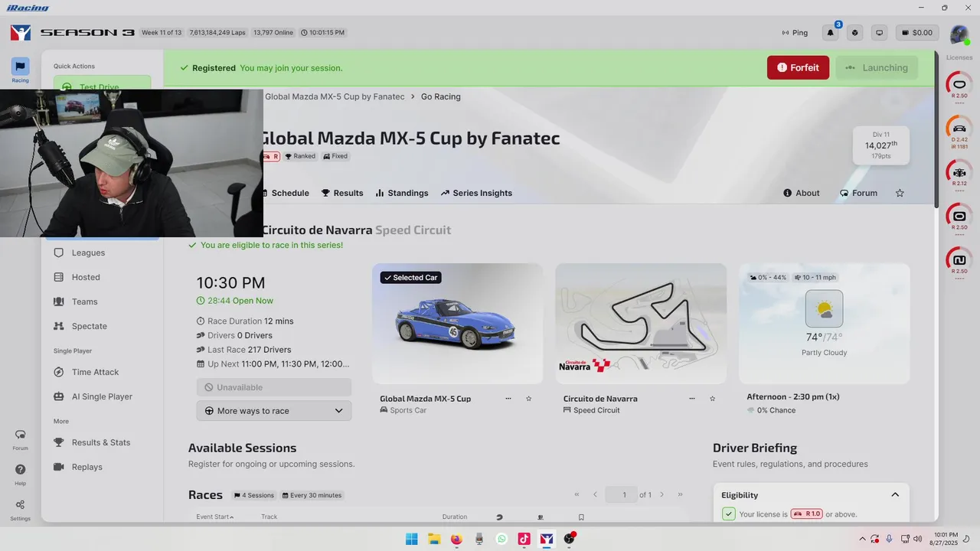Viewport: 980px width, 551px height.
Task: Open the Dirt Oval license gauge
Action: click(959, 220)
